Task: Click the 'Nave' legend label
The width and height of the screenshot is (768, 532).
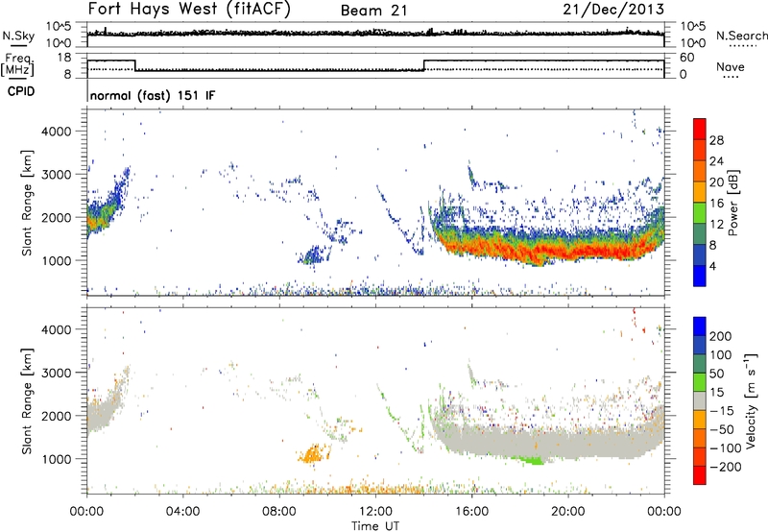Action: pyautogui.click(x=730, y=67)
